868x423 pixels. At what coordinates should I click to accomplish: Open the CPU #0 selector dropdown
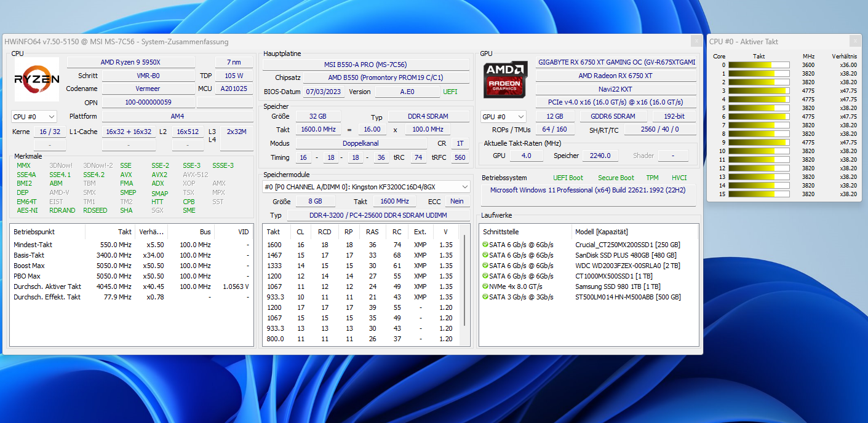(34, 116)
